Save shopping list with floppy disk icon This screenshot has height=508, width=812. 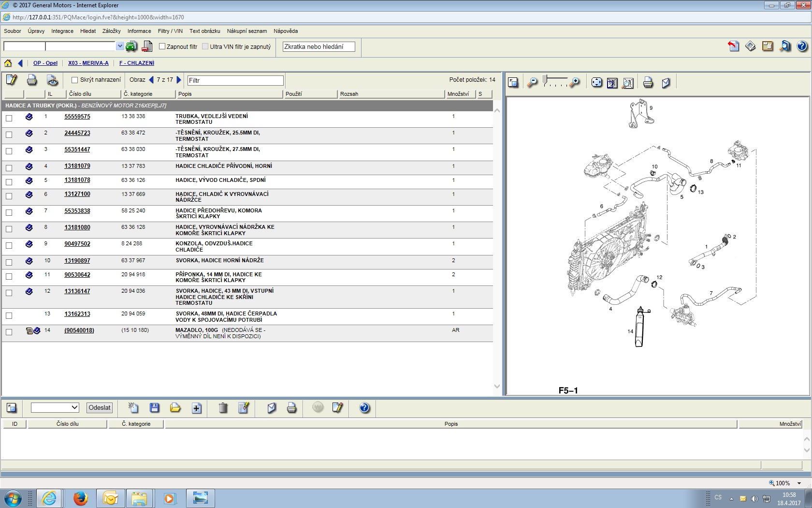pos(155,408)
